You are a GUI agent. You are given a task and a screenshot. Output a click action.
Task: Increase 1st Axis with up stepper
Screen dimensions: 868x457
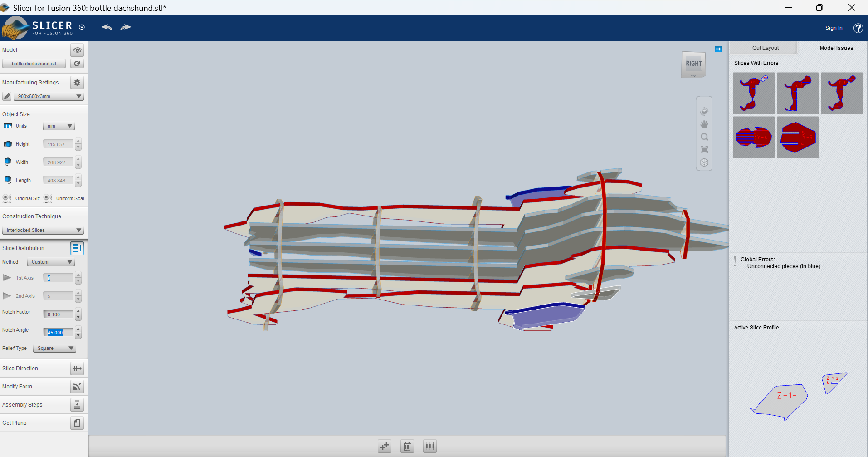click(78, 275)
